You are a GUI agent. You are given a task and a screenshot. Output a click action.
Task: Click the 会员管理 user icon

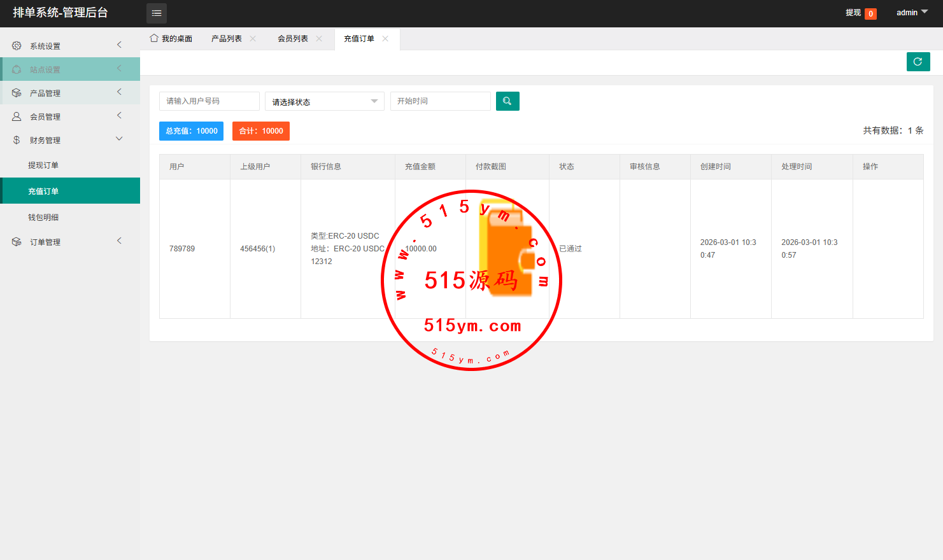[17, 116]
